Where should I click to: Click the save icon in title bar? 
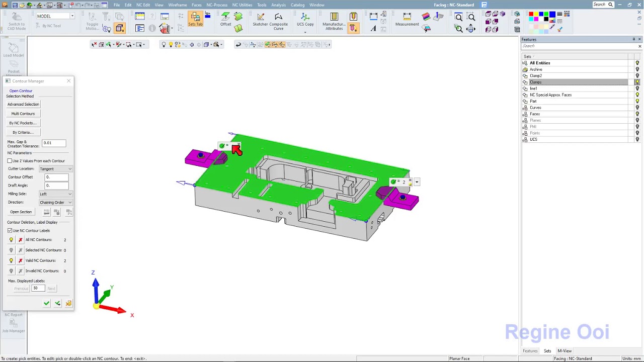pyautogui.click(x=15, y=5)
